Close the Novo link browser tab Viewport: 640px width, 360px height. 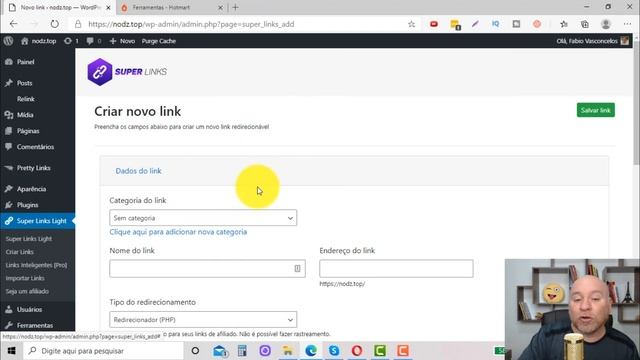pyautogui.click(x=108, y=7)
